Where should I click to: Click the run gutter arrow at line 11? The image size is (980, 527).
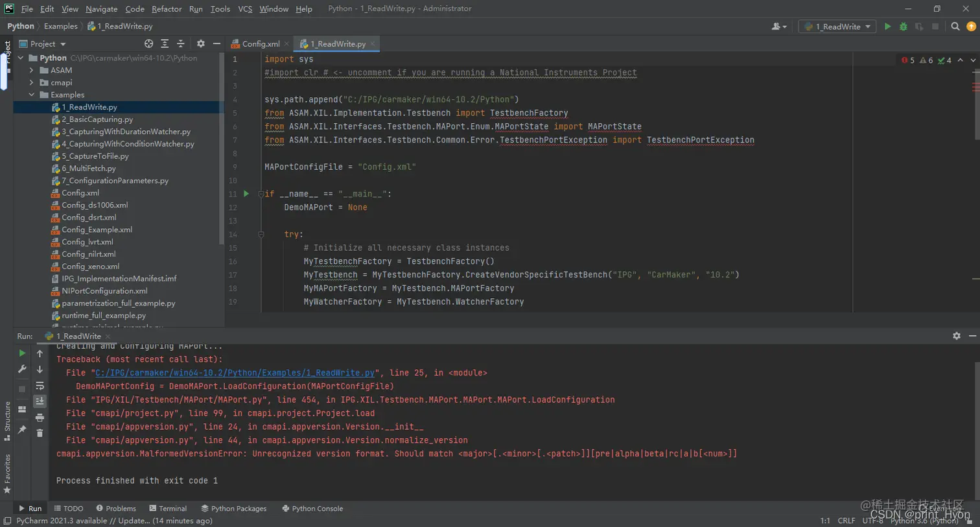(246, 194)
